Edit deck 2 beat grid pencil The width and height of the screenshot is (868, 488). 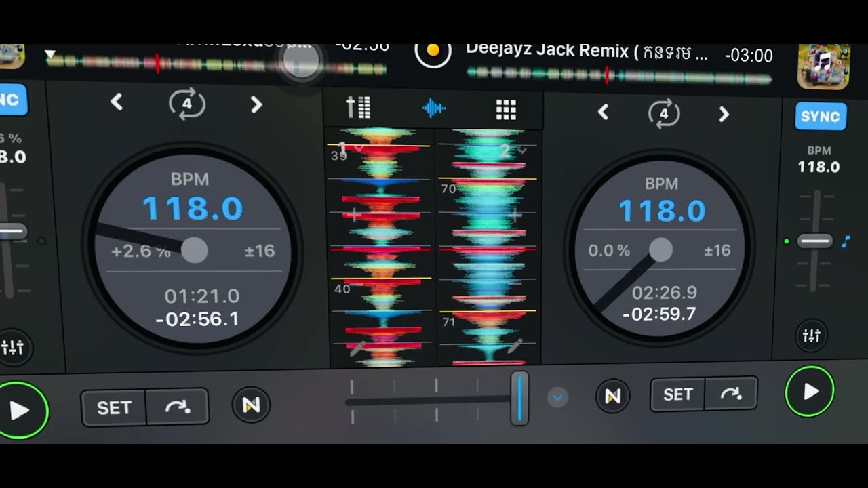[x=515, y=346]
